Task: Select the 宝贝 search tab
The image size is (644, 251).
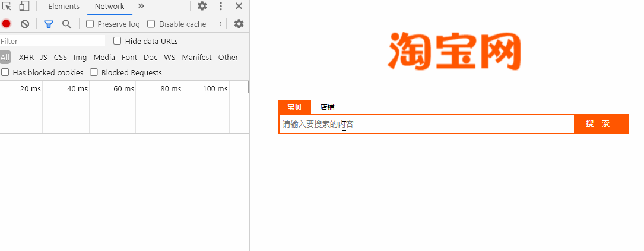Action: pos(294,107)
